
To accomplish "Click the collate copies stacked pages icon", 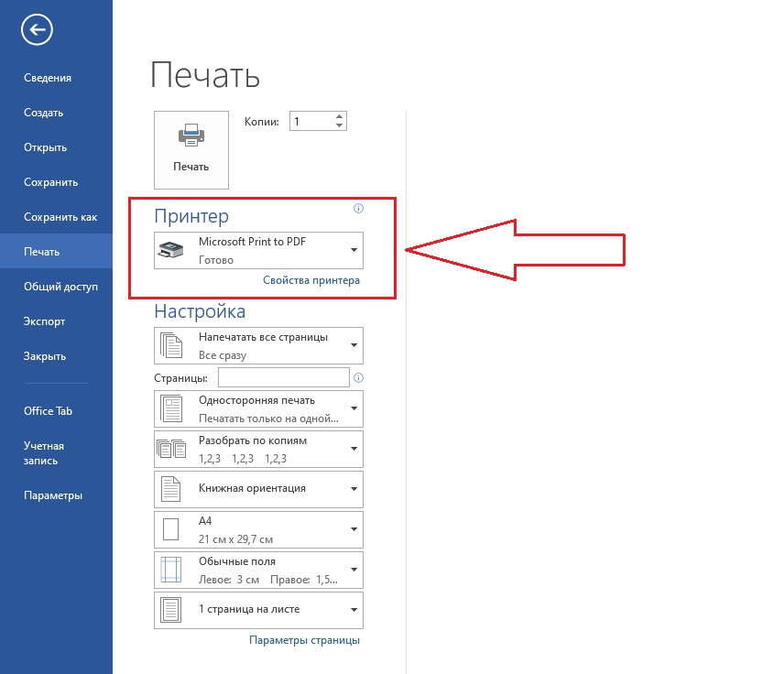I will coord(171,449).
